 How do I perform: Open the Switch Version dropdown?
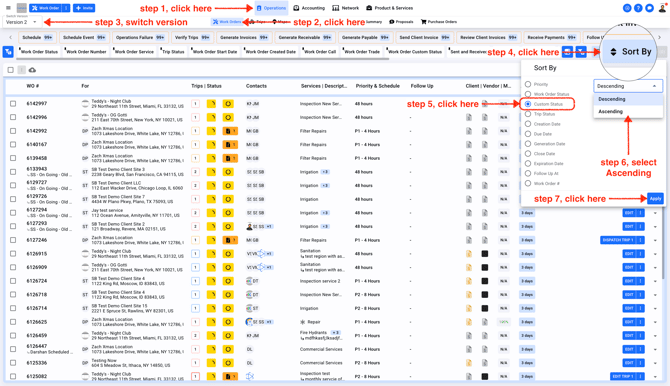(x=21, y=22)
